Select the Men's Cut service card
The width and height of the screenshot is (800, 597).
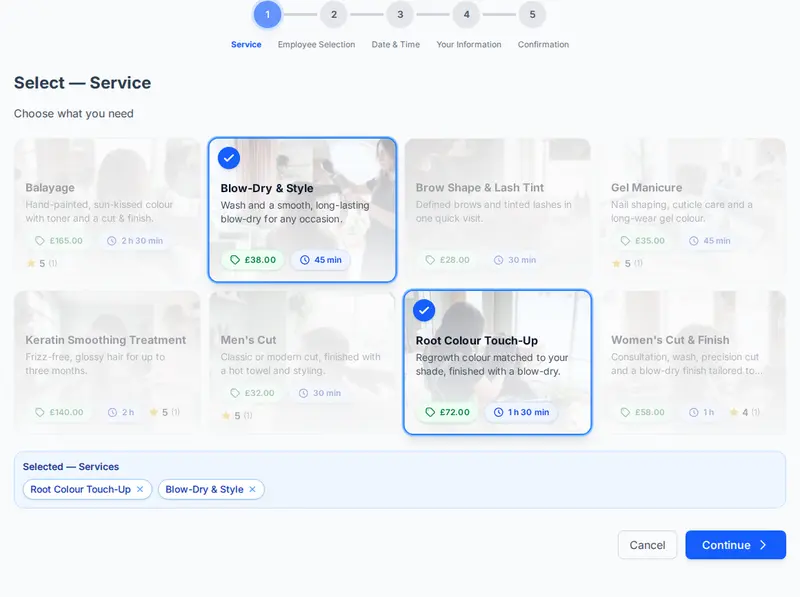coord(302,362)
